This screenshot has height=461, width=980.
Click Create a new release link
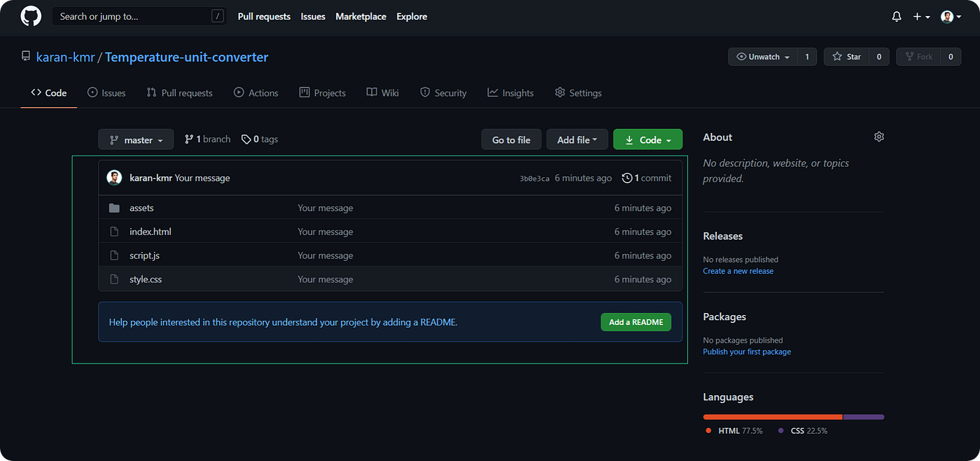click(x=738, y=271)
